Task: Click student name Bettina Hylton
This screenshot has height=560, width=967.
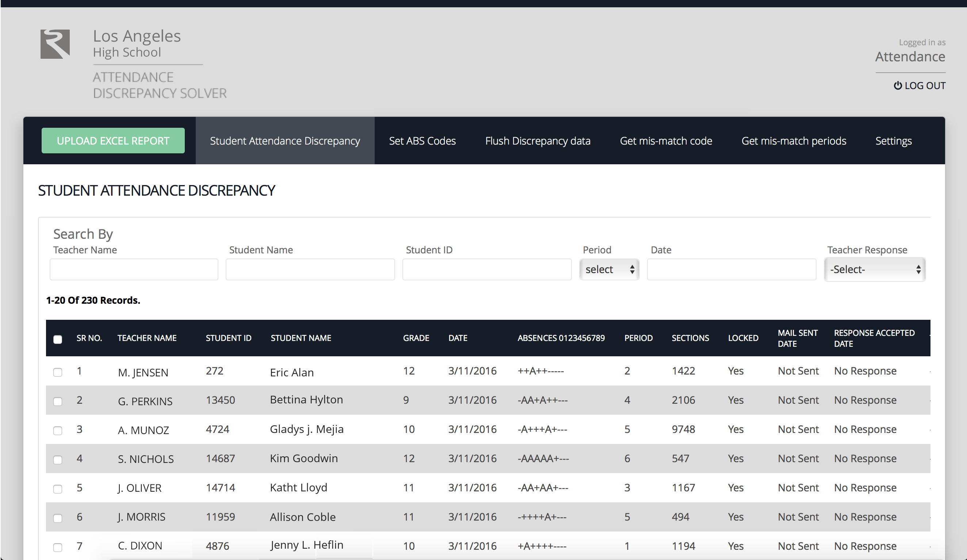Action: pos(306,400)
